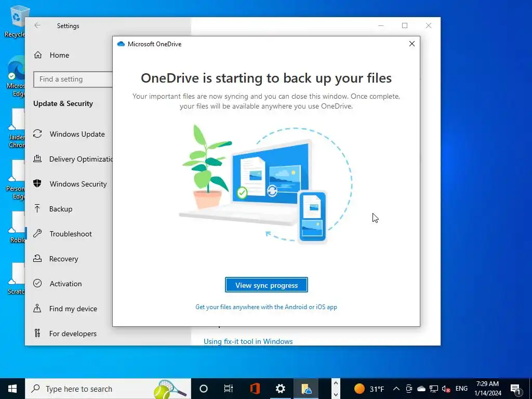Open File Explorer OneDrive taskbar icon
The image size is (532, 399).
[306, 389]
